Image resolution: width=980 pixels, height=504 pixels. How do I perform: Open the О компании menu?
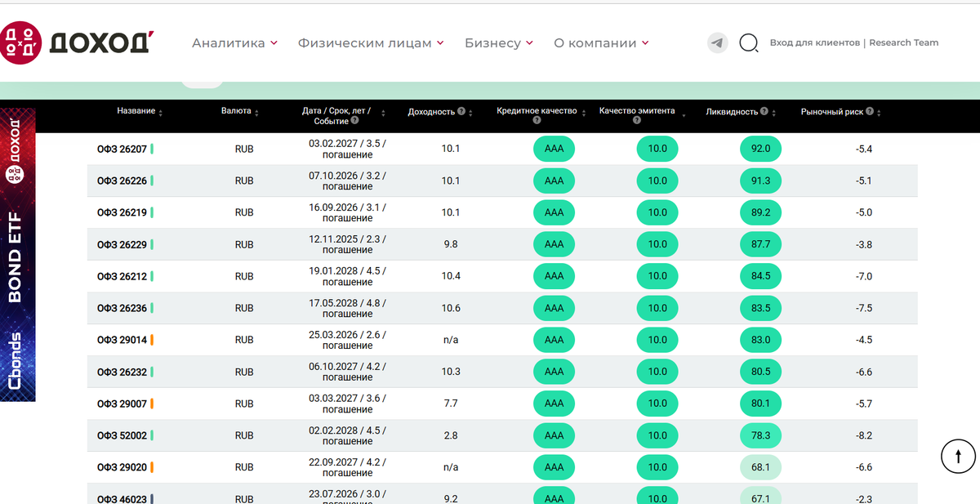pyautogui.click(x=601, y=42)
